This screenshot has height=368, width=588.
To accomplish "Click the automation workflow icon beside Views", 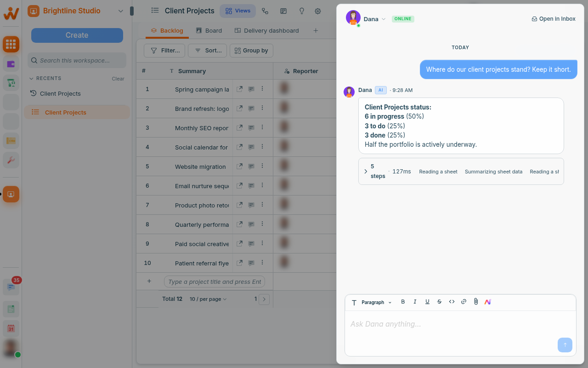I will [265, 11].
